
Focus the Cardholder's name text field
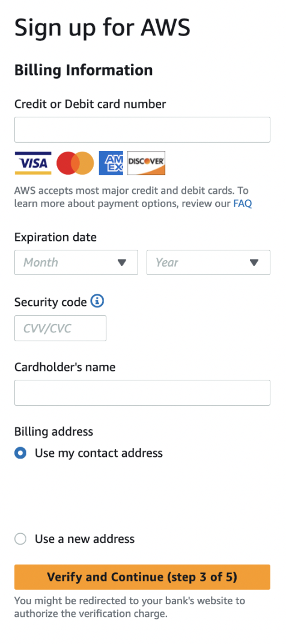142,392
